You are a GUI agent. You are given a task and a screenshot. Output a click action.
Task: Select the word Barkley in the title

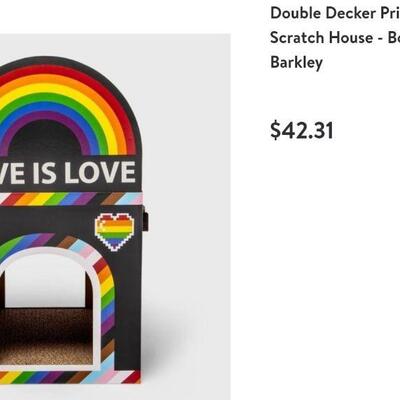tap(296, 62)
